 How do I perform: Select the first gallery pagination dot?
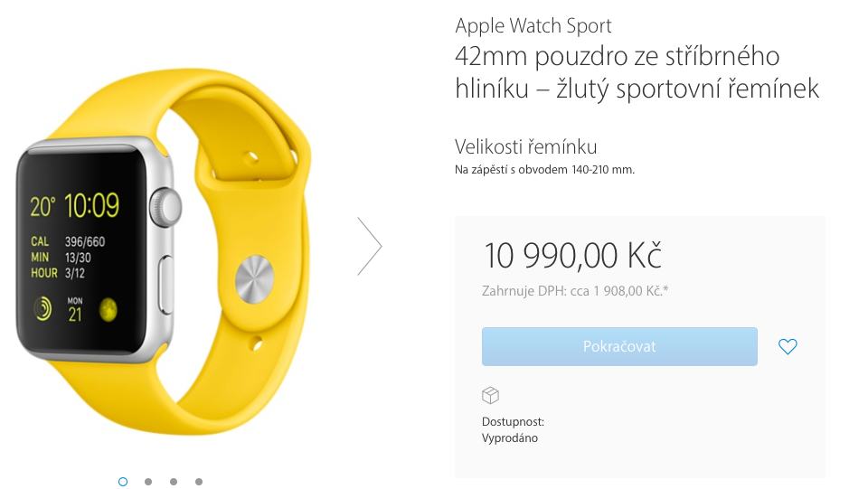(123, 482)
